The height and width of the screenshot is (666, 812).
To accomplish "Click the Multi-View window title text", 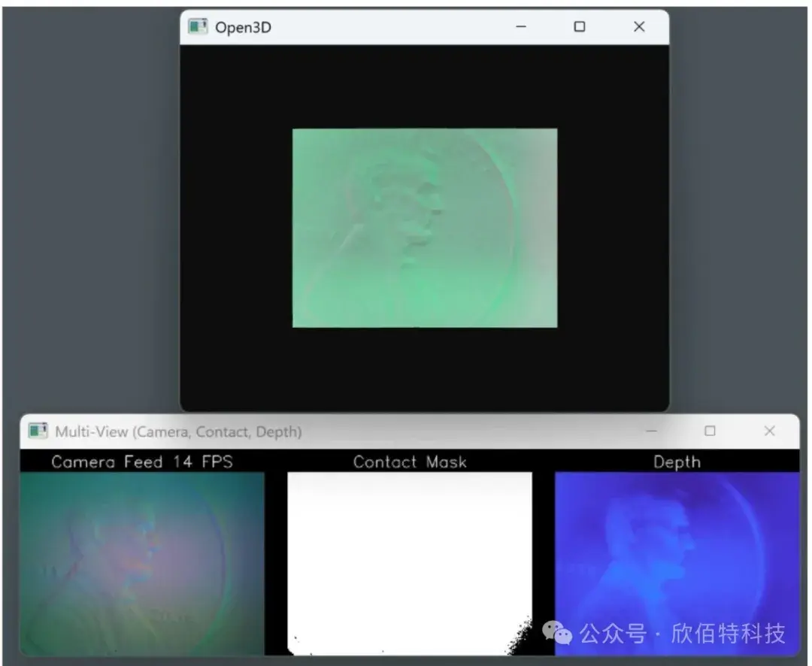I will coord(176,431).
